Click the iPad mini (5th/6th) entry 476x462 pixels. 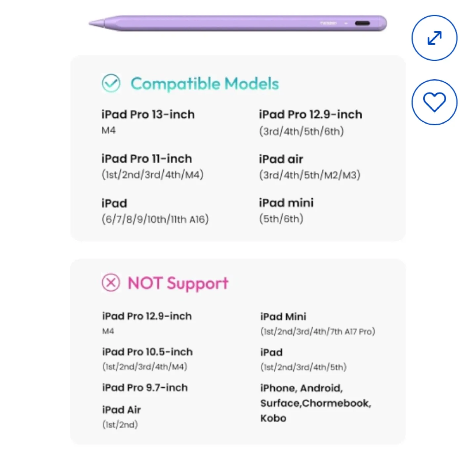[x=286, y=211]
